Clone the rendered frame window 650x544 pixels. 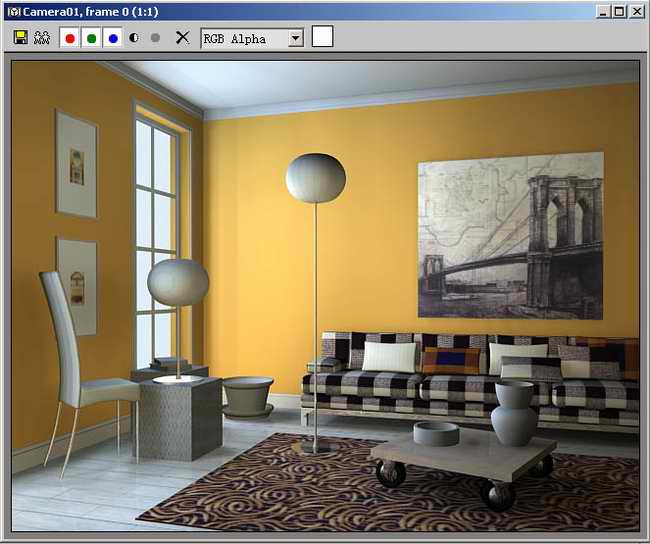pos(42,38)
